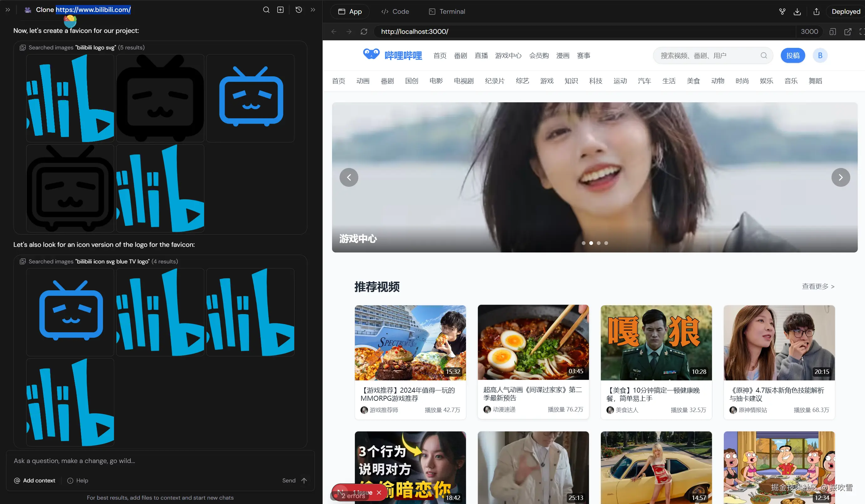Image resolution: width=865 pixels, height=504 pixels.
Task: Toggle mobile device preview icon
Action: pos(832,32)
